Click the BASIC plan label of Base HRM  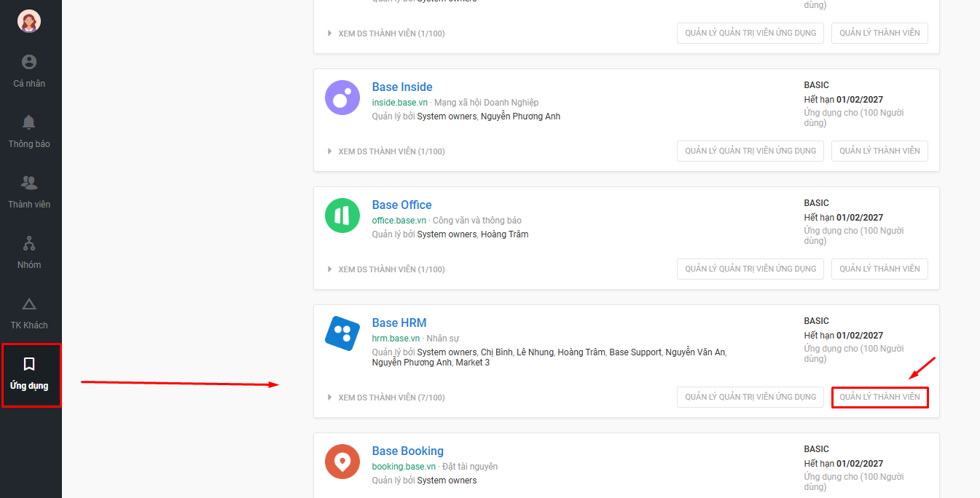[816, 321]
